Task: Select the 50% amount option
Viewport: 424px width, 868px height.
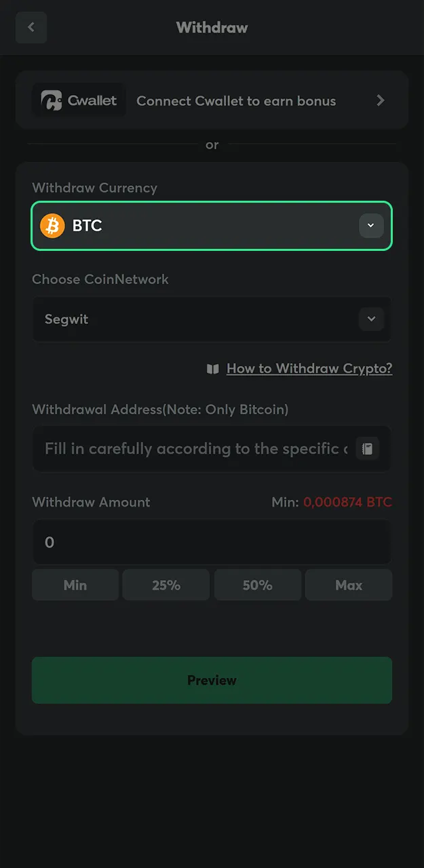Action: (257, 585)
